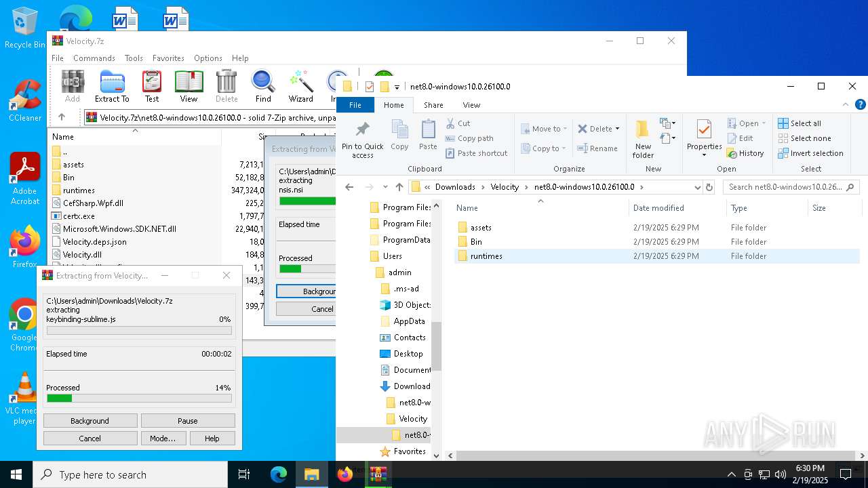Viewport: 868px width, 488px height.
Task: Pause the front extraction dialog
Action: 188,421
